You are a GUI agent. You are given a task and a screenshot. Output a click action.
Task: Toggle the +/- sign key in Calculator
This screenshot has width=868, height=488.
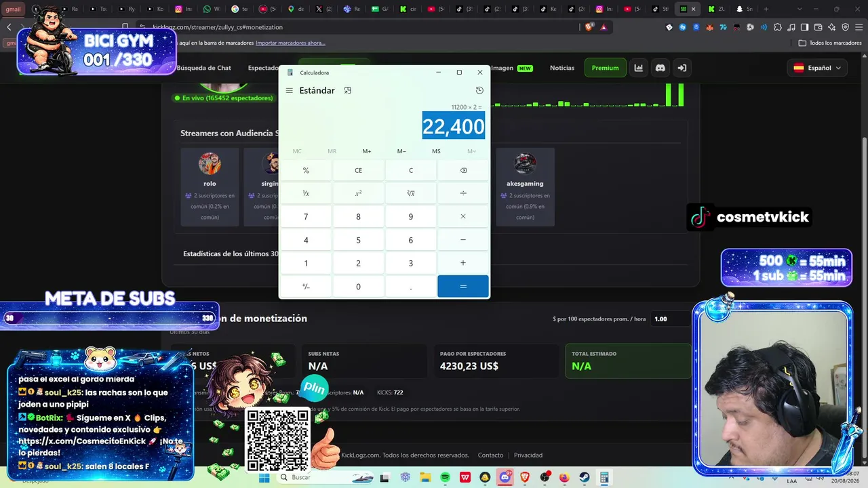click(306, 286)
